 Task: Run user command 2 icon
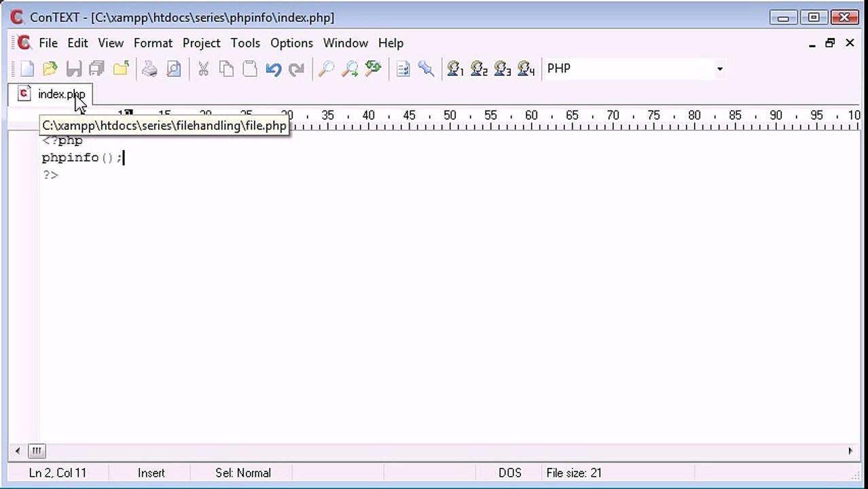pyautogui.click(x=479, y=69)
